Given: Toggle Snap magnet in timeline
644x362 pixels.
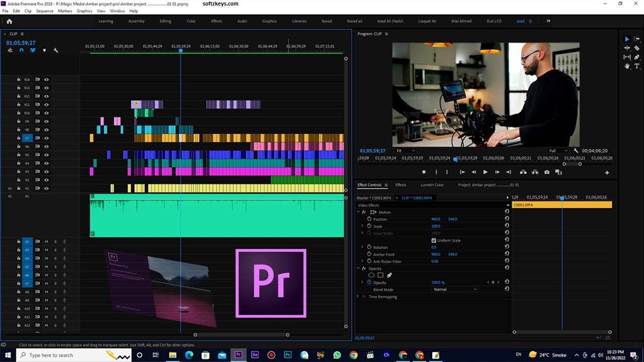Looking at the screenshot, I should pos(21,50).
